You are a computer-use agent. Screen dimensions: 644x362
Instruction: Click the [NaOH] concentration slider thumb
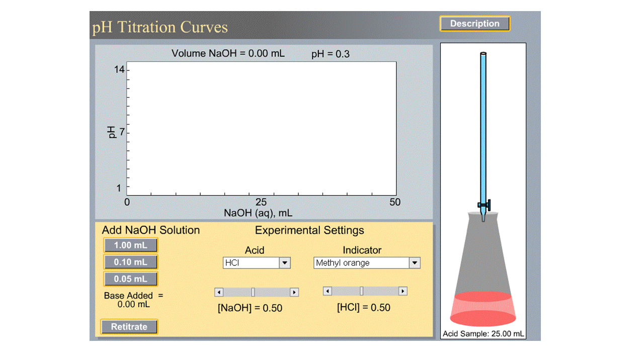tap(253, 292)
